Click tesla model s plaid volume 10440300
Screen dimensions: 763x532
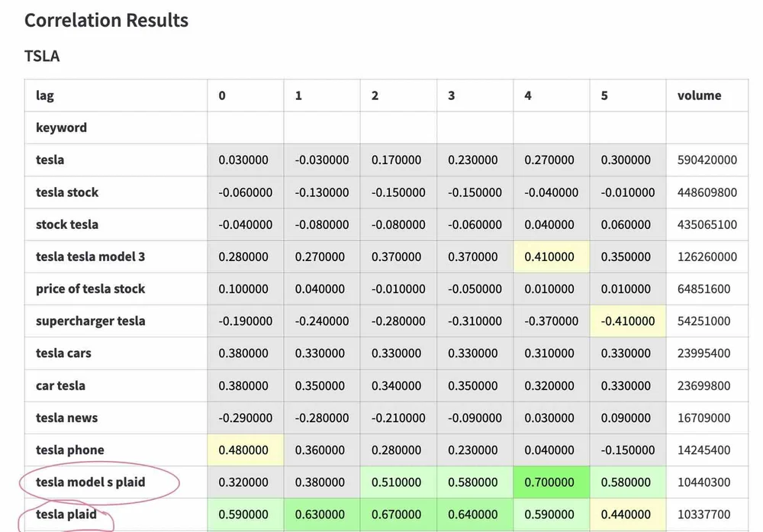click(x=707, y=482)
